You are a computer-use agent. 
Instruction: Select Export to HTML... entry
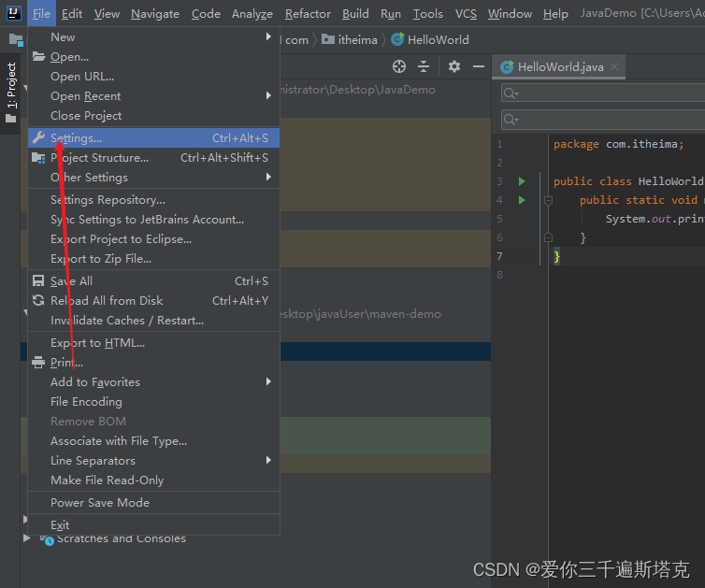coord(153,342)
